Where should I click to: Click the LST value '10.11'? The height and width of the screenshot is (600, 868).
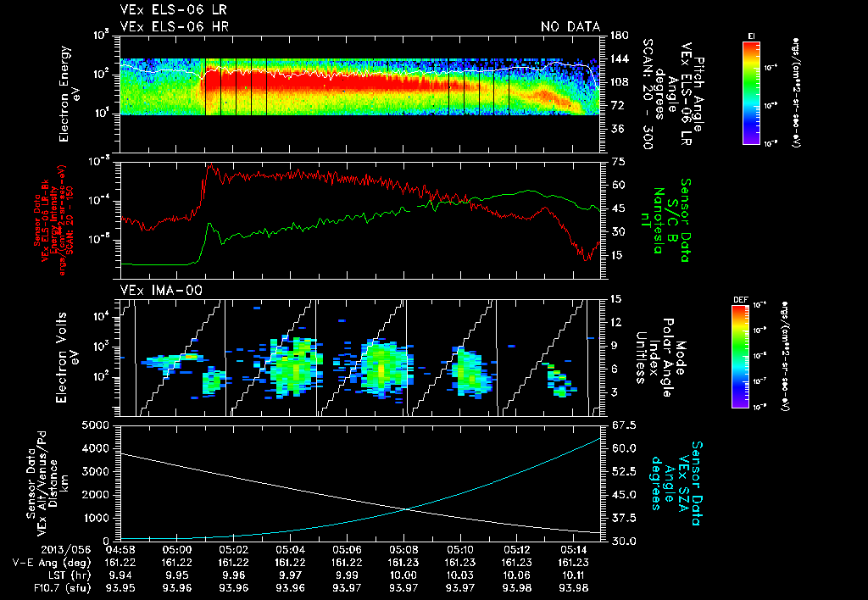(573, 575)
